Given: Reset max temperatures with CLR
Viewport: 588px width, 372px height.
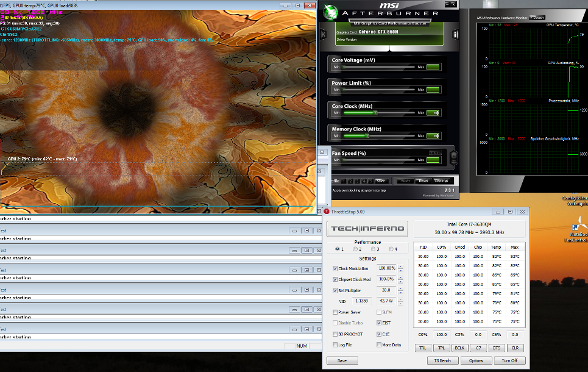Looking at the screenshot, I should click(x=515, y=348).
